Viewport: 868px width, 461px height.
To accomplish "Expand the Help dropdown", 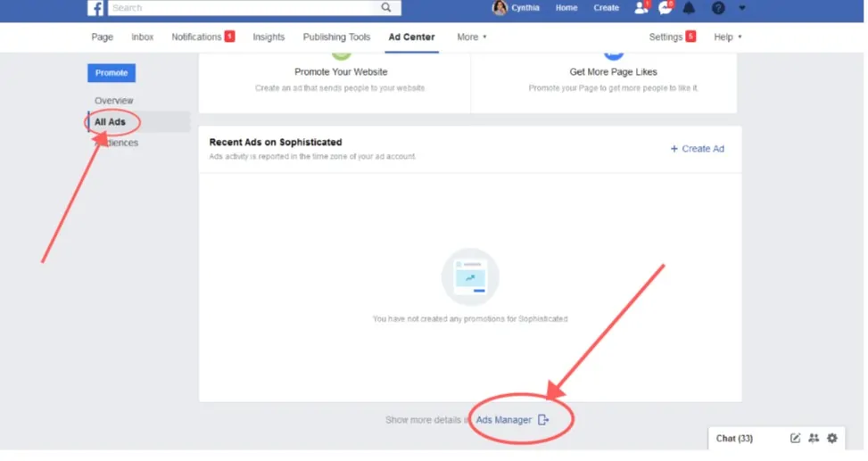I will 727,37.
